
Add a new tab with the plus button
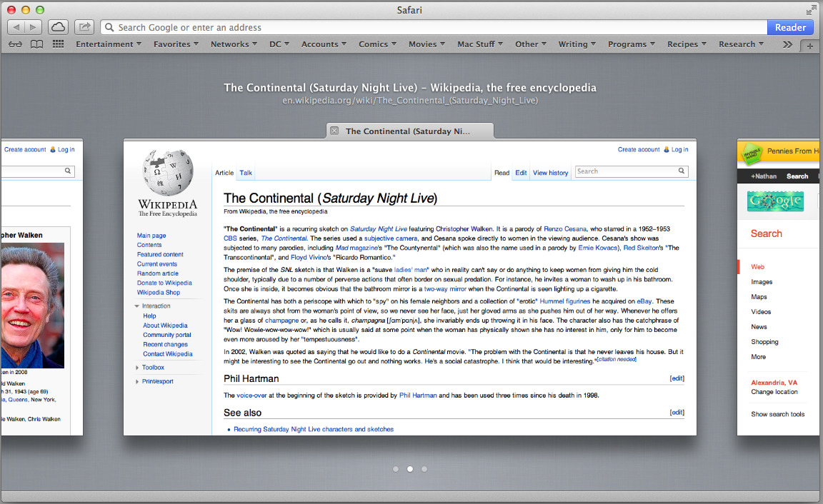point(810,46)
